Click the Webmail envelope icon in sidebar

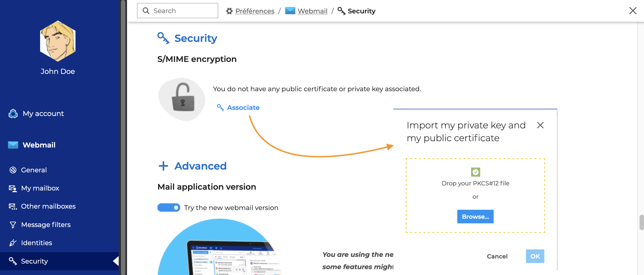tap(13, 145)
